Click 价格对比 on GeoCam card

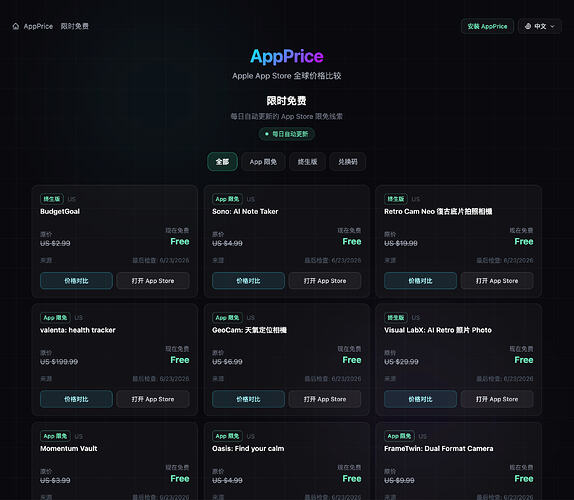pyautogui.click(x=248, y=399)
